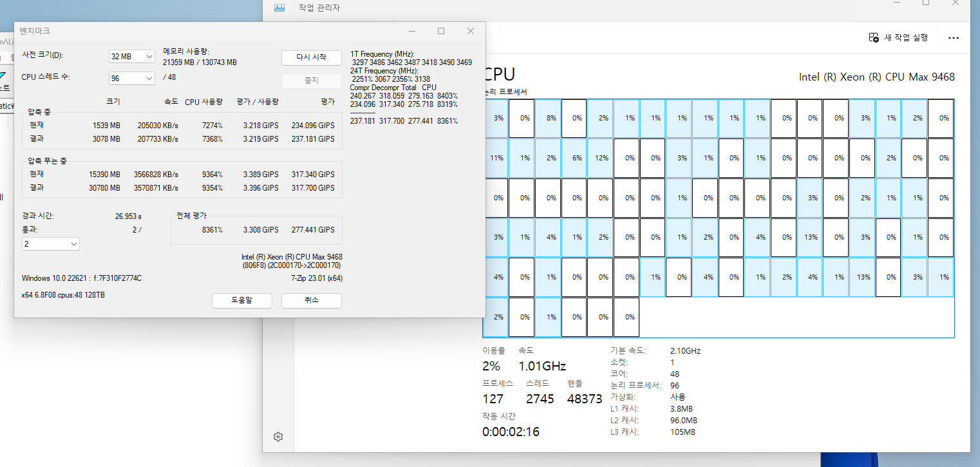980x467 pixels.
Task: Click compression result rating 237.181 GIPS
Action: tap(313, 138)
